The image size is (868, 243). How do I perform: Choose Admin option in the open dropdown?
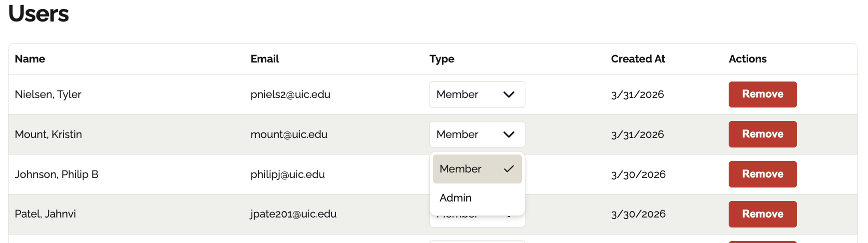(x=477, y=198)
